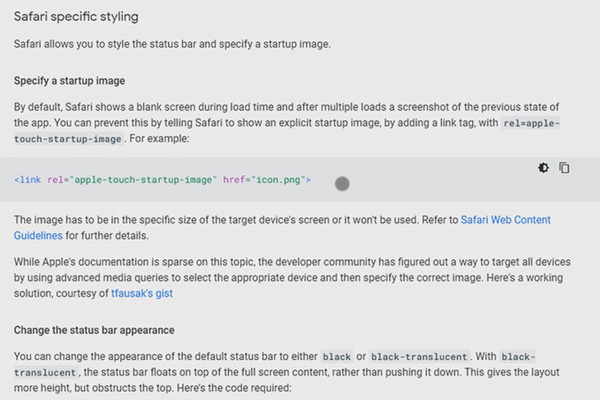Click the <link tag name in code block
The height and width of the screenshot is (400, 600).
tap(28, 180)
